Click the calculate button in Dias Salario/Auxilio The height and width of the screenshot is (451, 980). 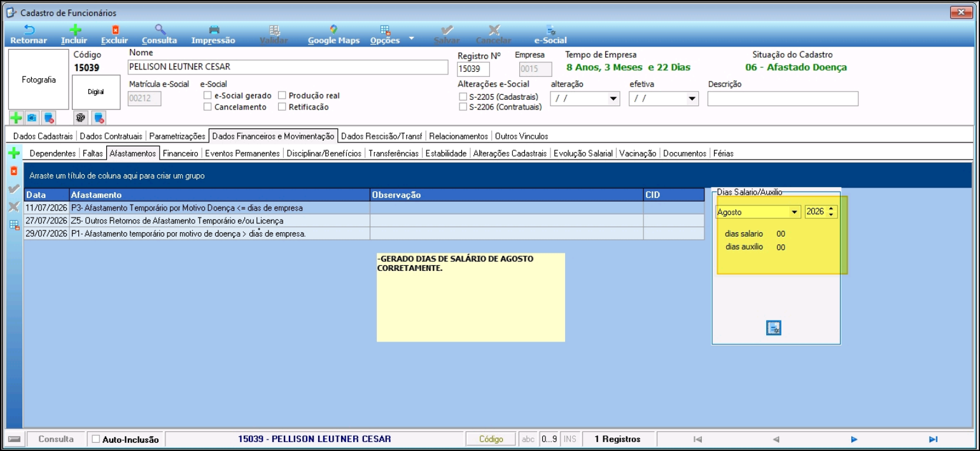(774, 328)
